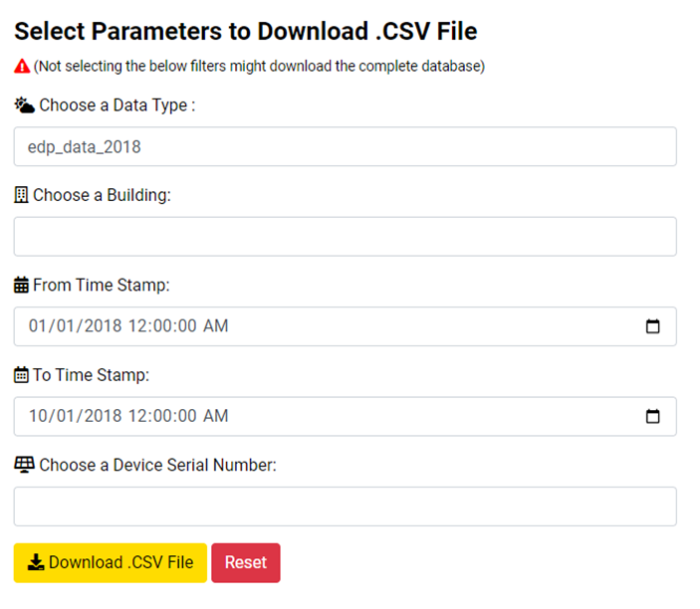The height and width of the screenshot is (609, 700).
Task: Select the AM segment in From Time Stamp
Action: coord(216,326)
